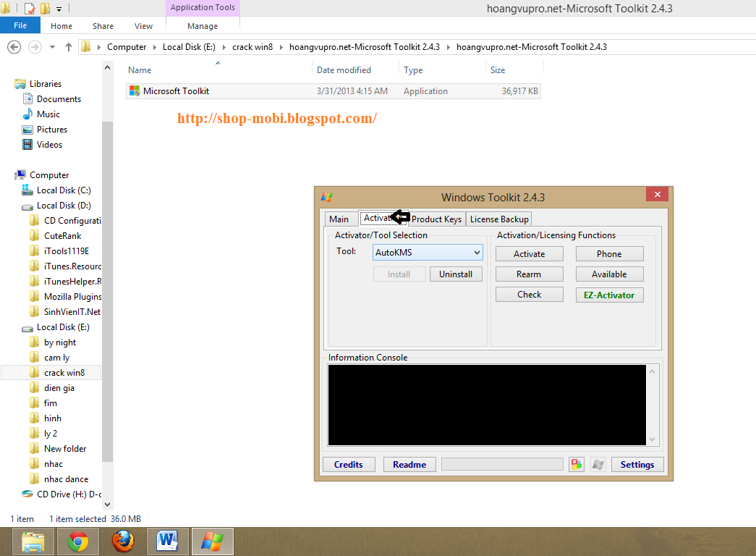The image size is (756, 556).
Task: Select the by night folder
Action: 60,342
